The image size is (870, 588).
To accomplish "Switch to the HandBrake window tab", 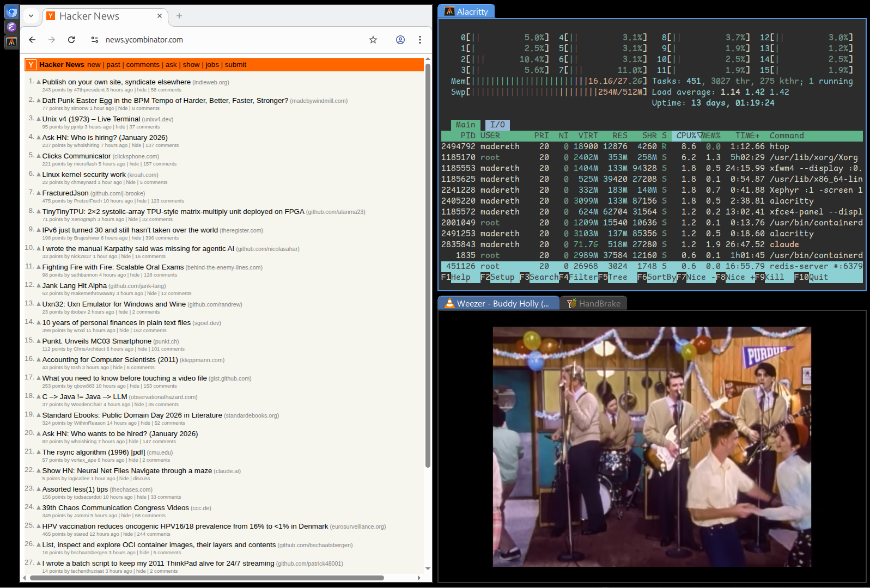I will pos(594,303).
